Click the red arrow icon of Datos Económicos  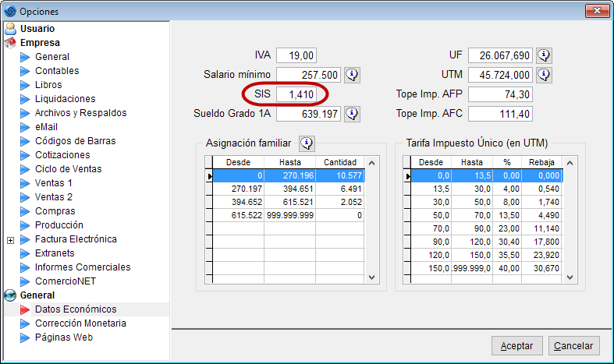click(25, 309)
